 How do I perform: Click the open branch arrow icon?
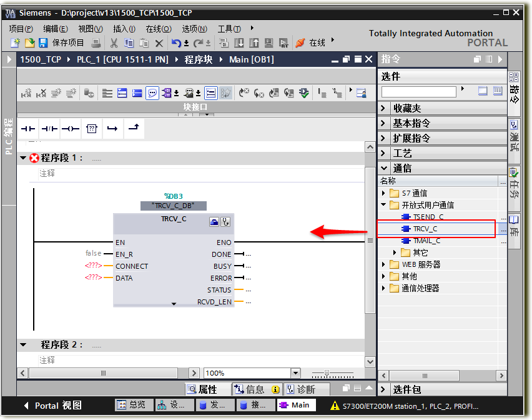coord(112,129)
